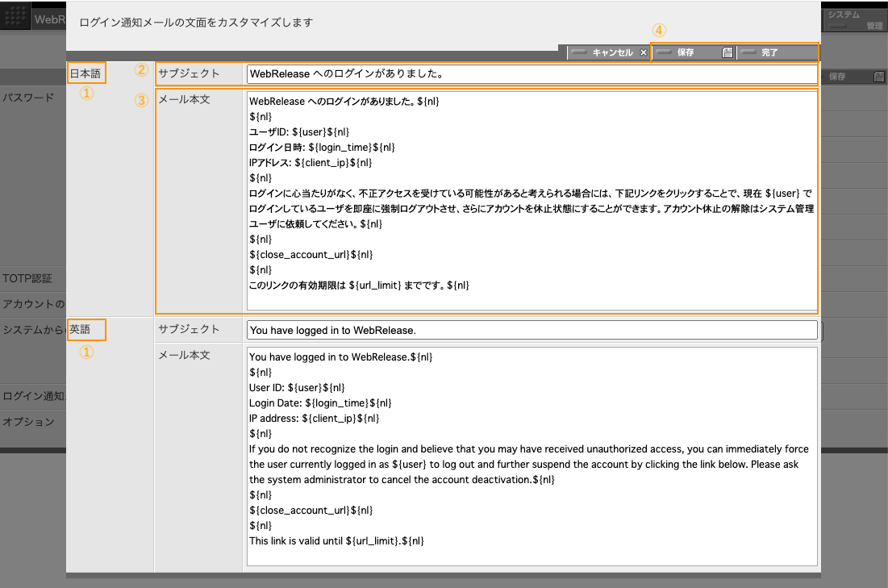
Task: Click the 日本語 section label
Action: click(85, 73)
